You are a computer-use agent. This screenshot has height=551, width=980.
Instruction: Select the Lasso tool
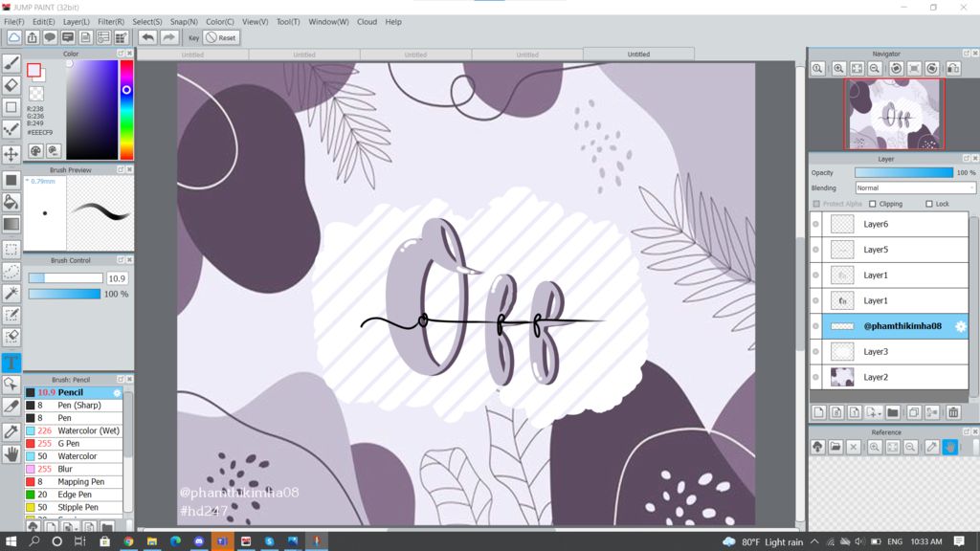pyautogui.click(x=11, y=271)
